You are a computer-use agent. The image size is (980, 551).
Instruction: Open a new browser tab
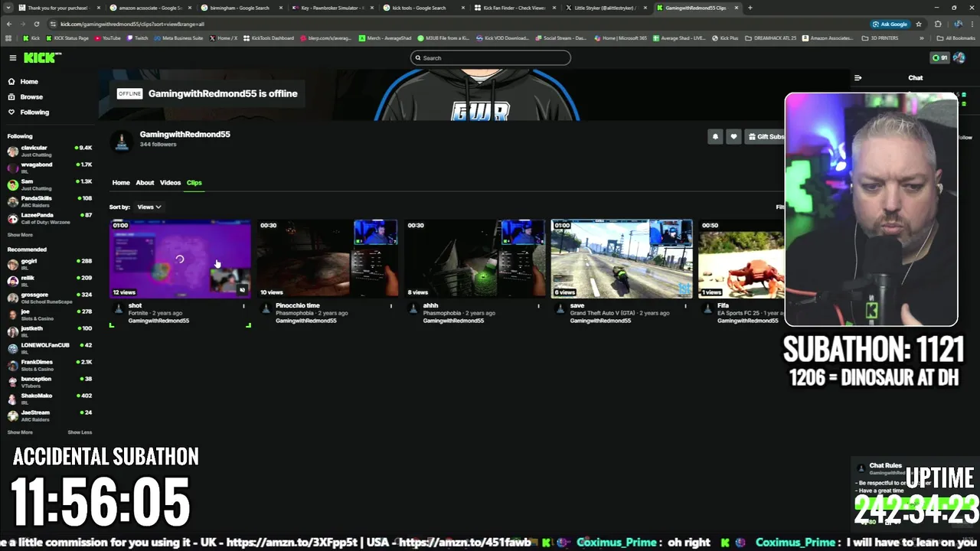click(x=750, y=8)
